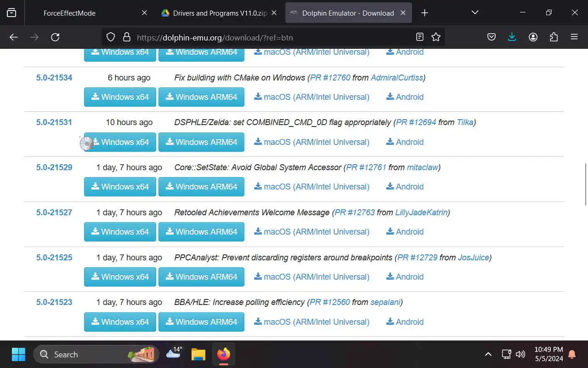Viewport: 588px width, 368px height.
Task: Open build 5.0-21529 link
Action: coord(54,167)
